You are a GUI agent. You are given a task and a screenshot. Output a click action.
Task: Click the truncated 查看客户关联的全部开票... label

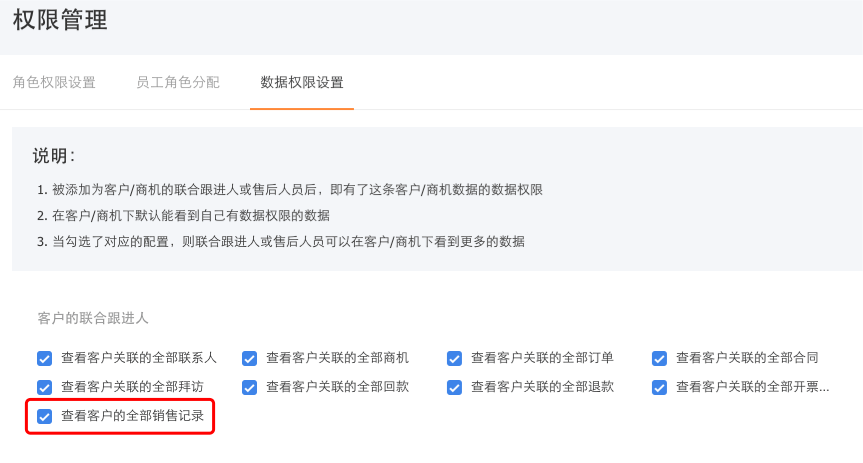(752, 387)
